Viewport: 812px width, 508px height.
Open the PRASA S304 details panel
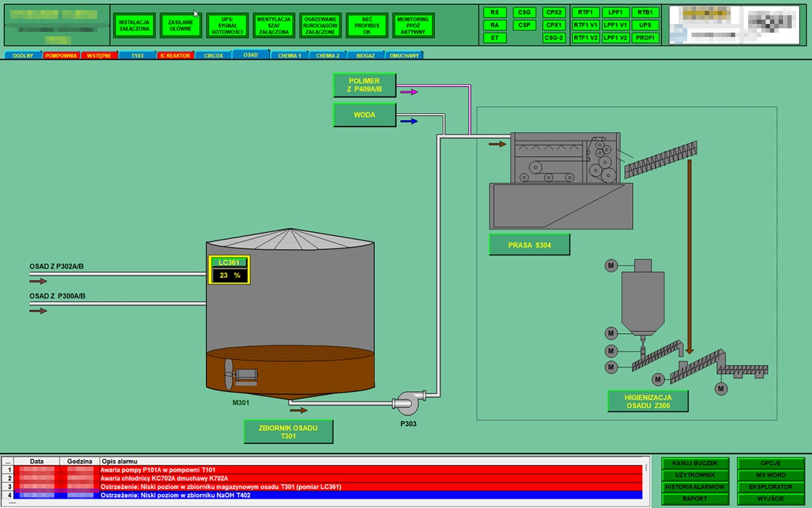click(x=529, y=245)
